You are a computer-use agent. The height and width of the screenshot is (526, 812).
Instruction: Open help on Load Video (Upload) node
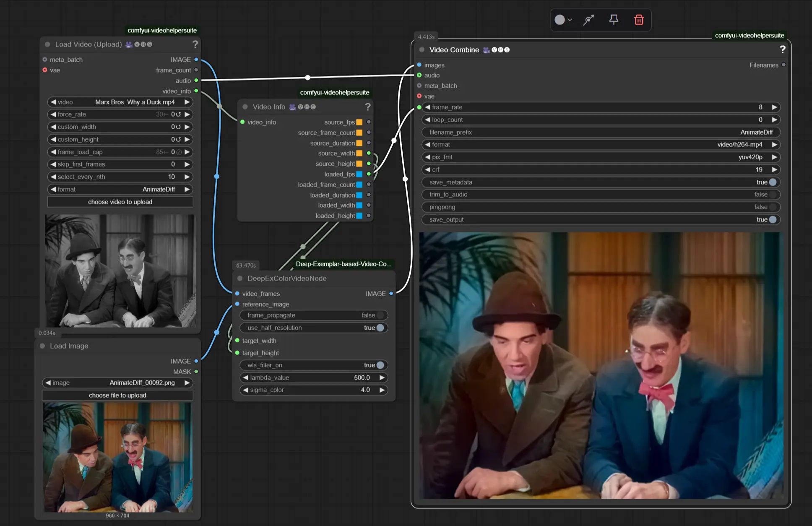[x=195, y=44]
